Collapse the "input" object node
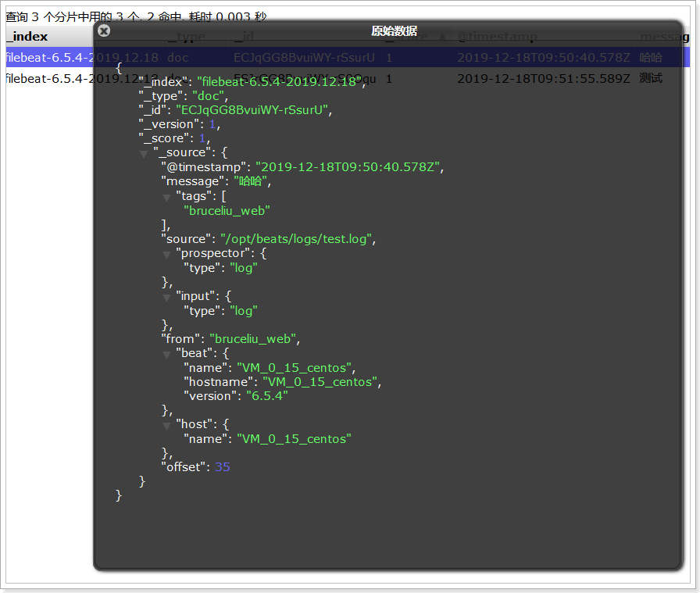700x593 pixels. click(166, 298)
